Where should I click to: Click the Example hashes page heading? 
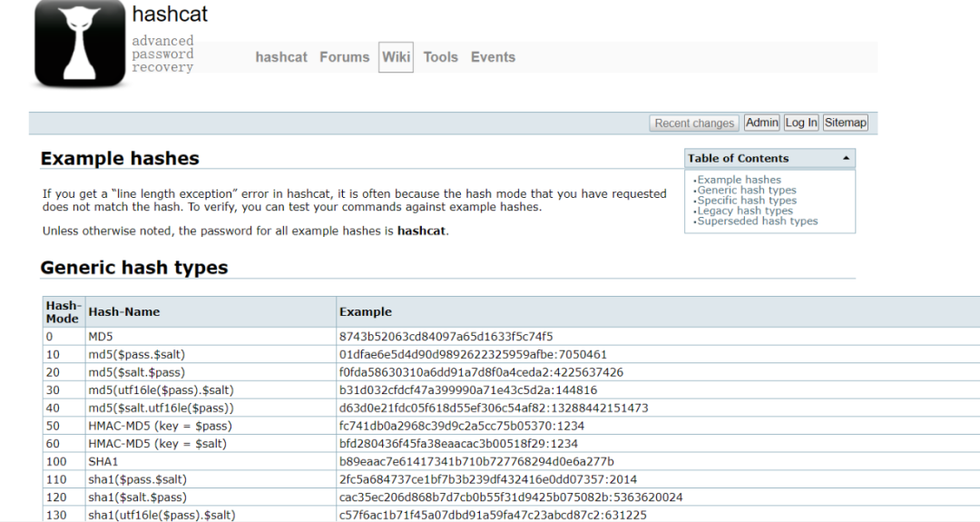coord(120,158)
